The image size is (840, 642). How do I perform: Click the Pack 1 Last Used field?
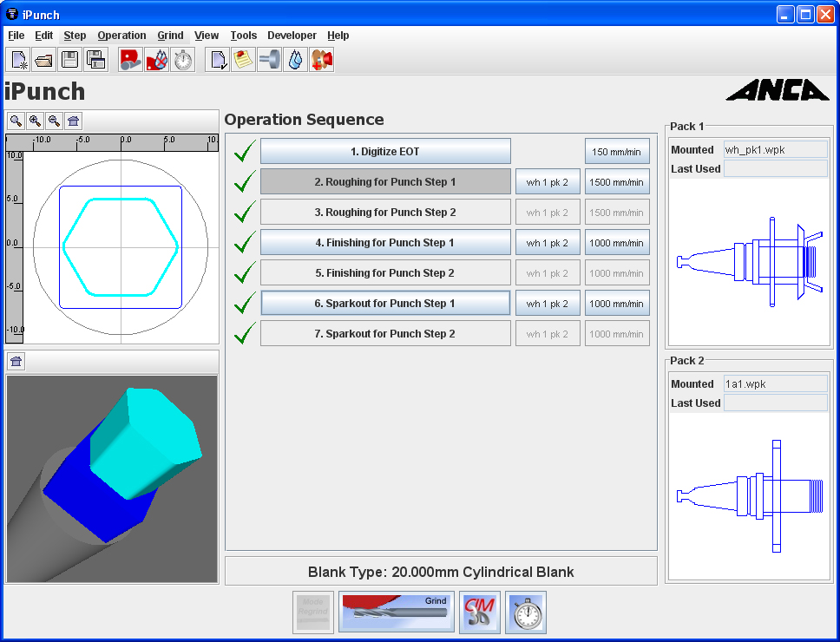point(775,168)
